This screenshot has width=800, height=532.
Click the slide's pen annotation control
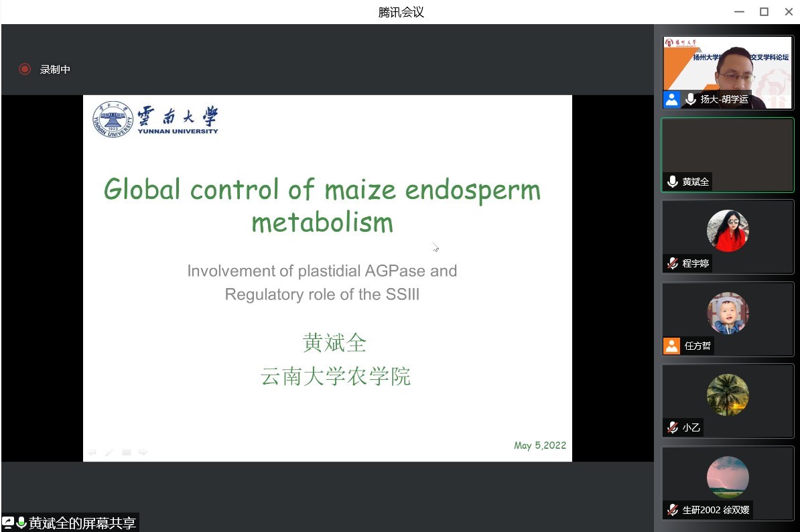point(109,452)
